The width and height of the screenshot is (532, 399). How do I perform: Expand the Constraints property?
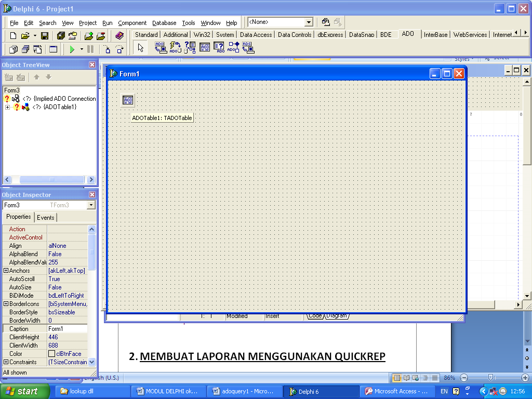[6, 362]
